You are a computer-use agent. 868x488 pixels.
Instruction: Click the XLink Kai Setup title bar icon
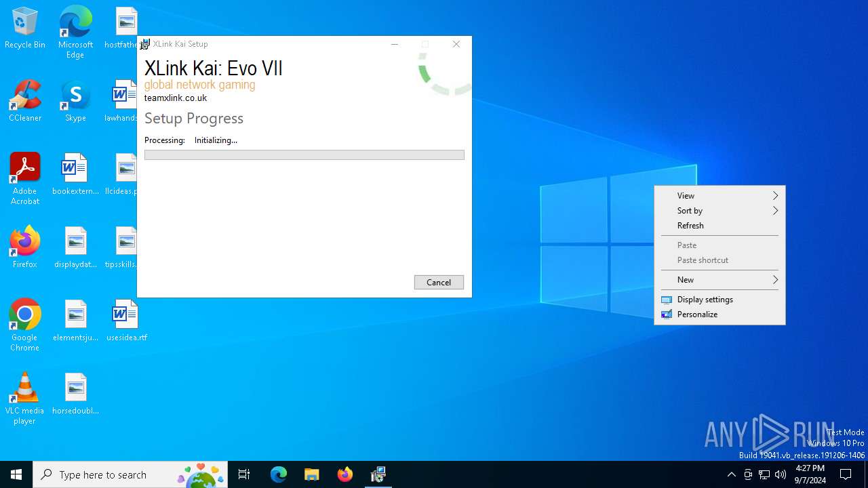pyautogui.click(x=145, y=44)
